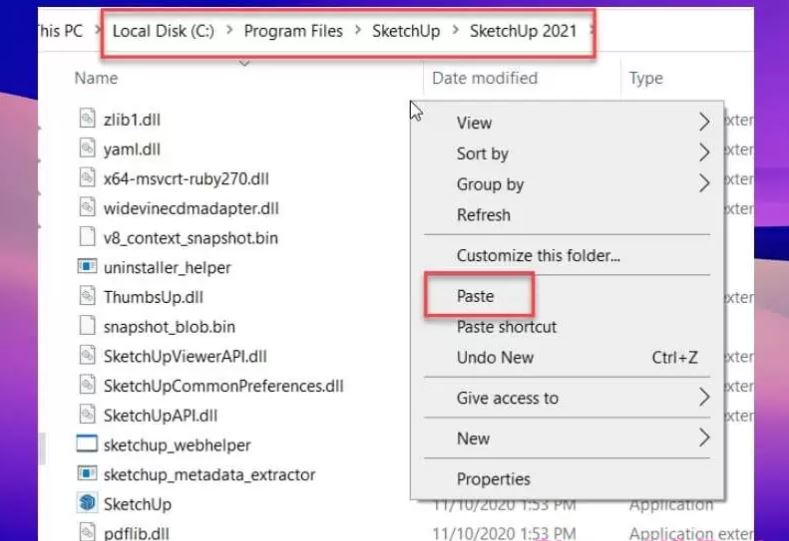Select file name SketchUpAPI.dll

tap(161, 416)
